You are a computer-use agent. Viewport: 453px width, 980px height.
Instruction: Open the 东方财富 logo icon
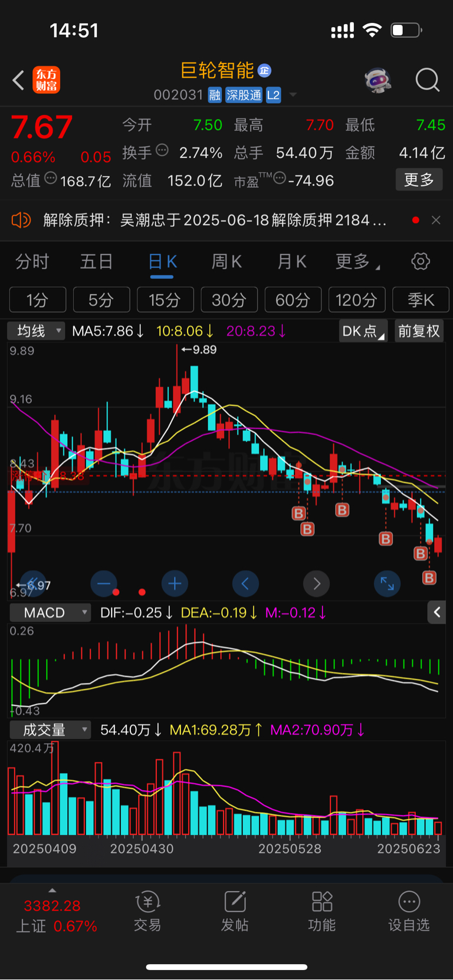point(47,80)
